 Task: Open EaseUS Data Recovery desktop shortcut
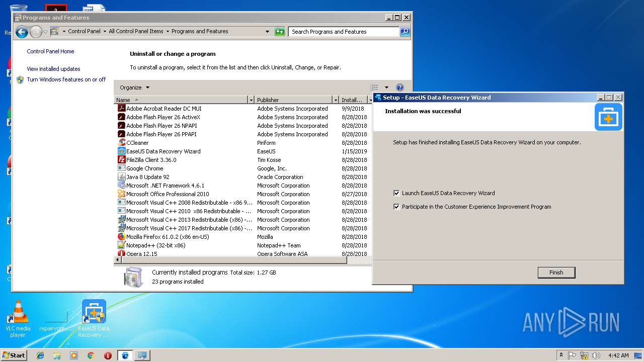click(94, 319)
